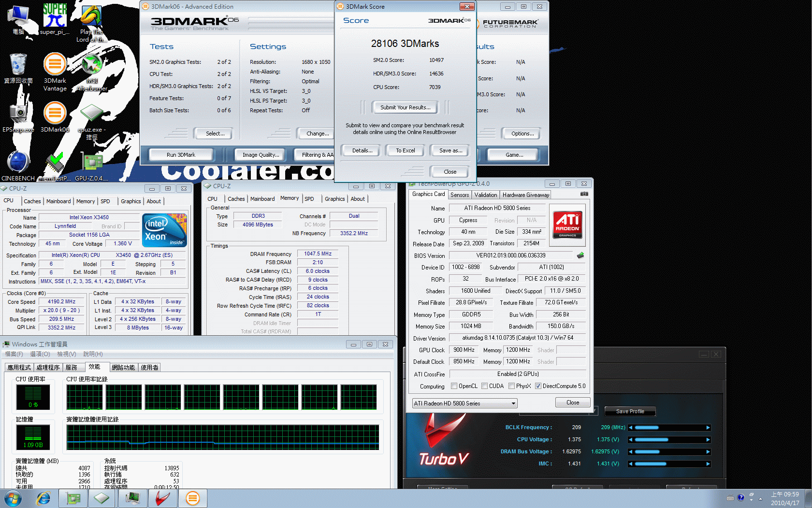Click Save as in 3DMark Score dialog

(450, 150)
